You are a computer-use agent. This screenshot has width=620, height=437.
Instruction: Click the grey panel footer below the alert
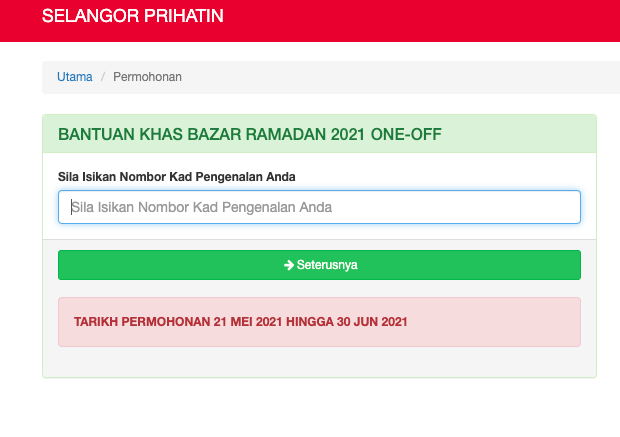click(318, 362)
